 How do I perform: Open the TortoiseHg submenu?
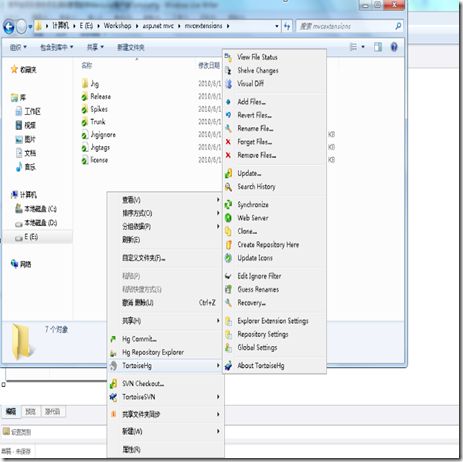(166, 366)
